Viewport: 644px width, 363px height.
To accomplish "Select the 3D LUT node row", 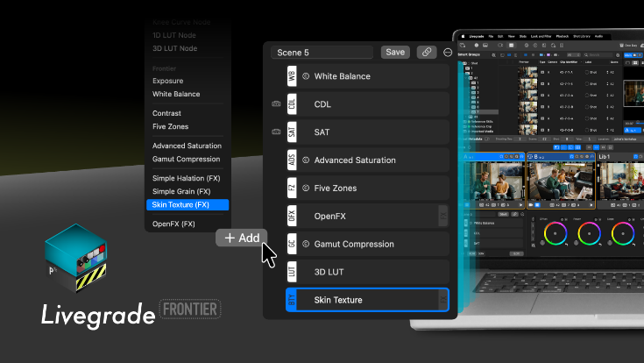I will [x=368, y=272].
